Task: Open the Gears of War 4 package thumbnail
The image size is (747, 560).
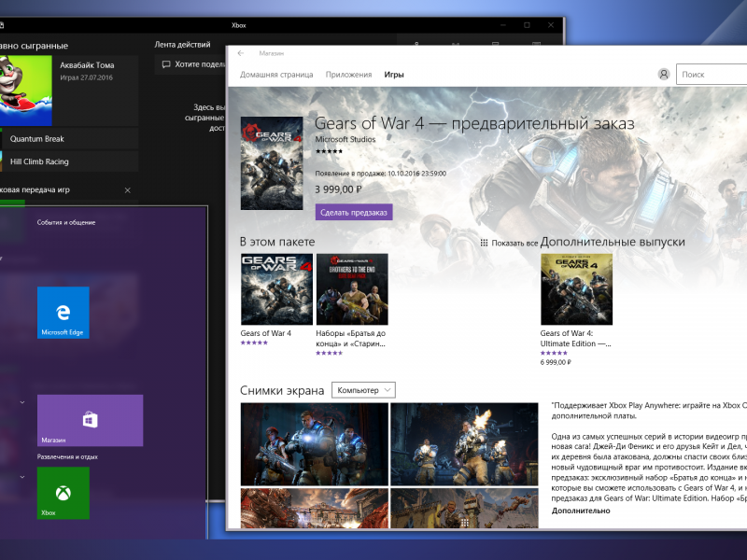Action: click(276, 288)
